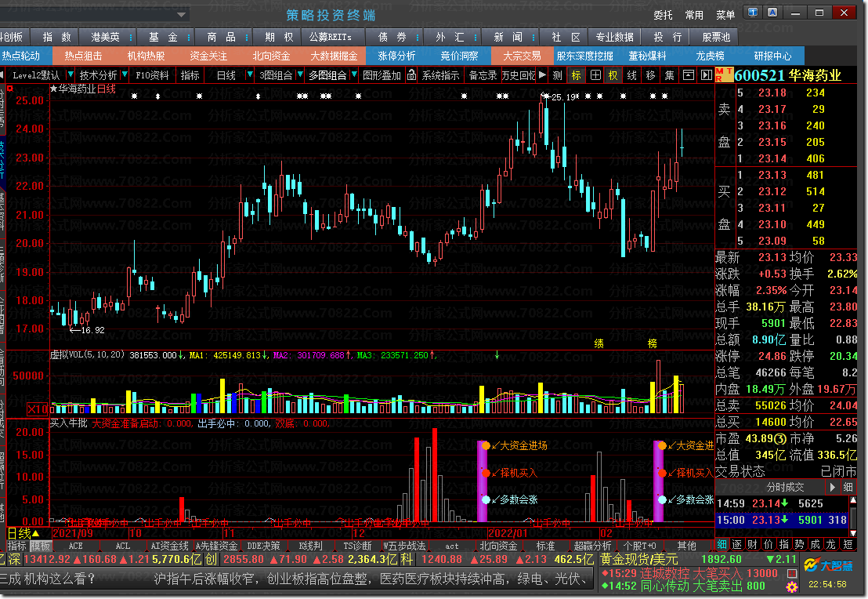This screenshot has width=868, height=599.
Task: Click the 榜 marker on the price chart
Action: (x=652, y=343)
